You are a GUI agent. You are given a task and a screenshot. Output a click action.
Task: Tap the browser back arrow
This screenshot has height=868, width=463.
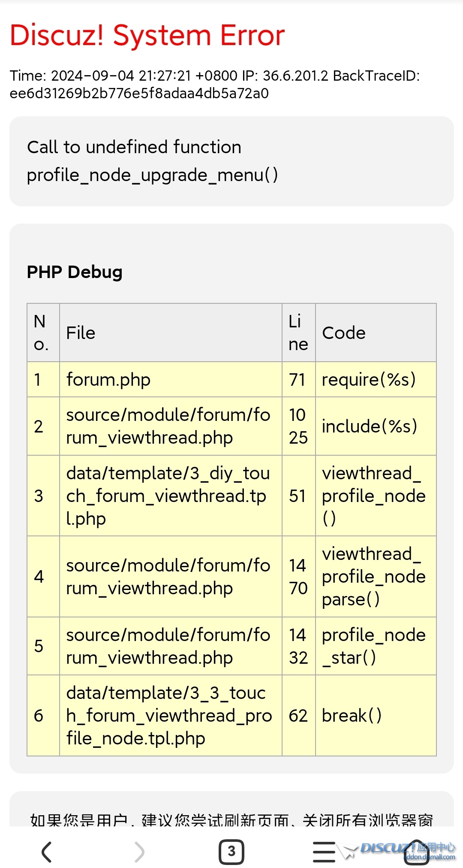point(47,851)
